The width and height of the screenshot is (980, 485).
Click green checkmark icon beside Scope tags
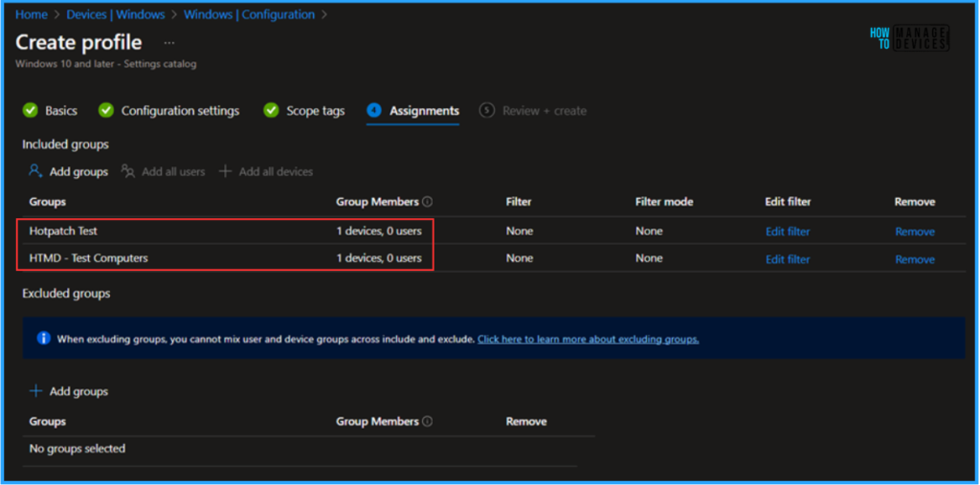[271, 111]
